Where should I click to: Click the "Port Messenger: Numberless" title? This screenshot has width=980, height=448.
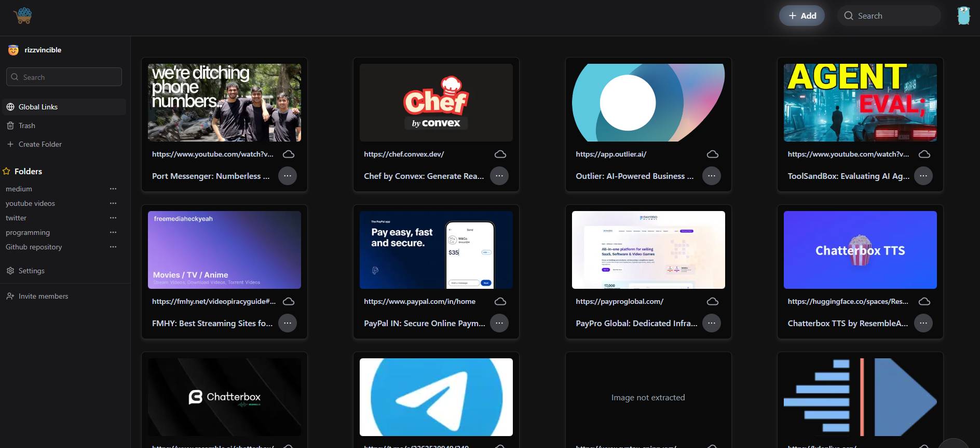211,176
